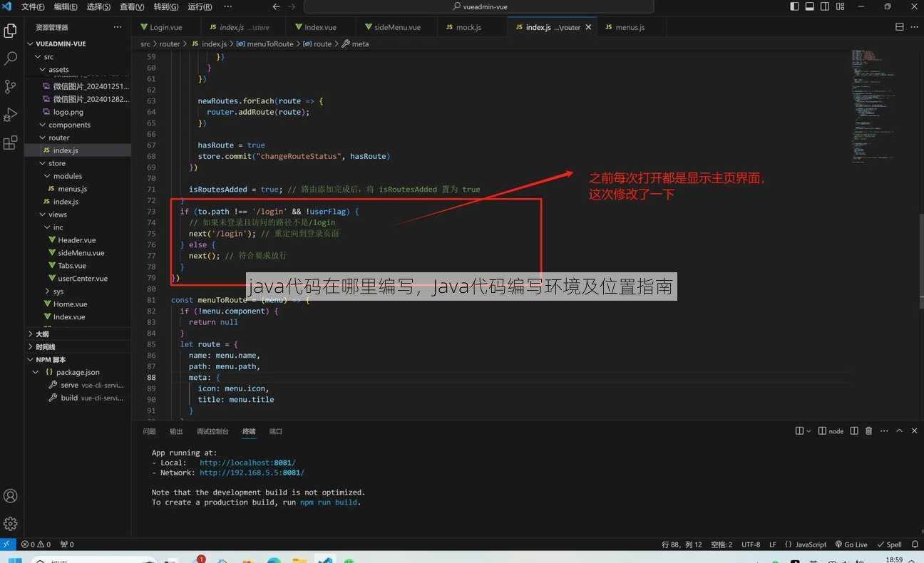Collapse the store folder
Screen dimensions: 924x563
tap(78, 163)
